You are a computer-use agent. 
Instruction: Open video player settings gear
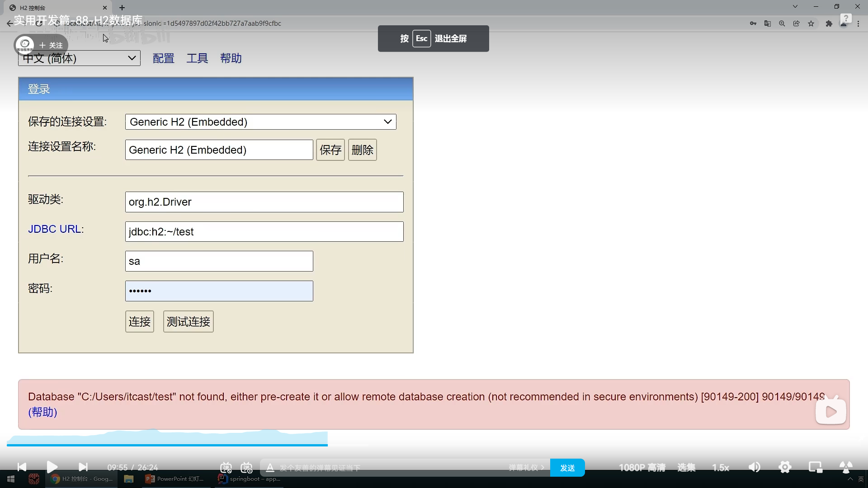pyautogui.click(x=785, y=467)
